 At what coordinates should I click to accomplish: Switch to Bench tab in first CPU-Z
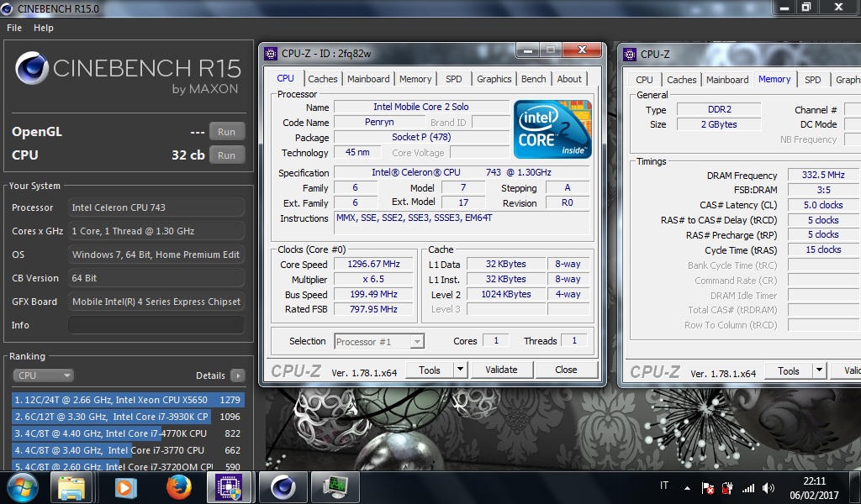[533, 79]
